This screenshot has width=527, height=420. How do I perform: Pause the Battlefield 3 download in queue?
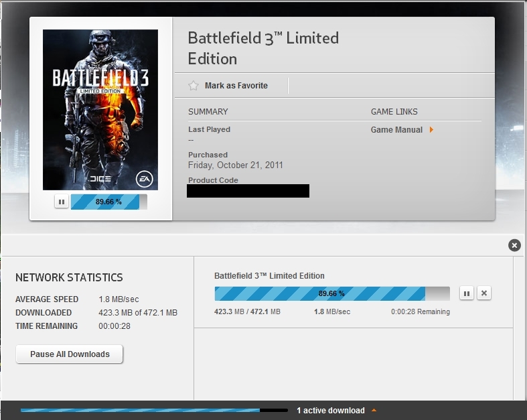pyautogui.click(x=467, y=293)
